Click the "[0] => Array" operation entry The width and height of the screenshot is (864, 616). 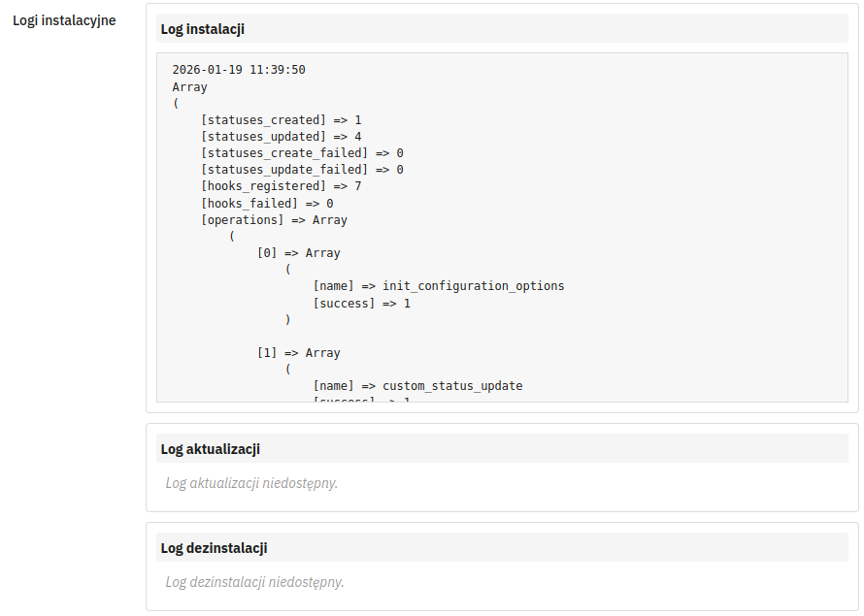[x=298, y=253]
